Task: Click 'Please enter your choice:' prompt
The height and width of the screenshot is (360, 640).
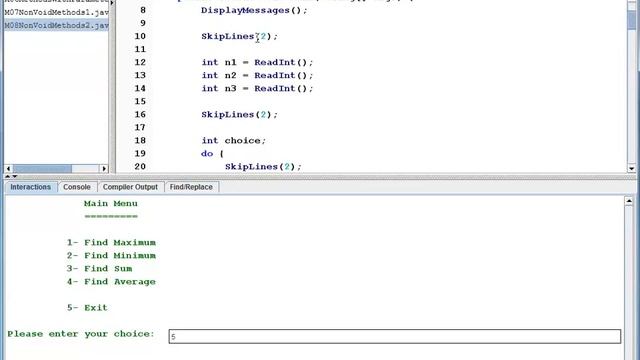Action: point(81,334)
